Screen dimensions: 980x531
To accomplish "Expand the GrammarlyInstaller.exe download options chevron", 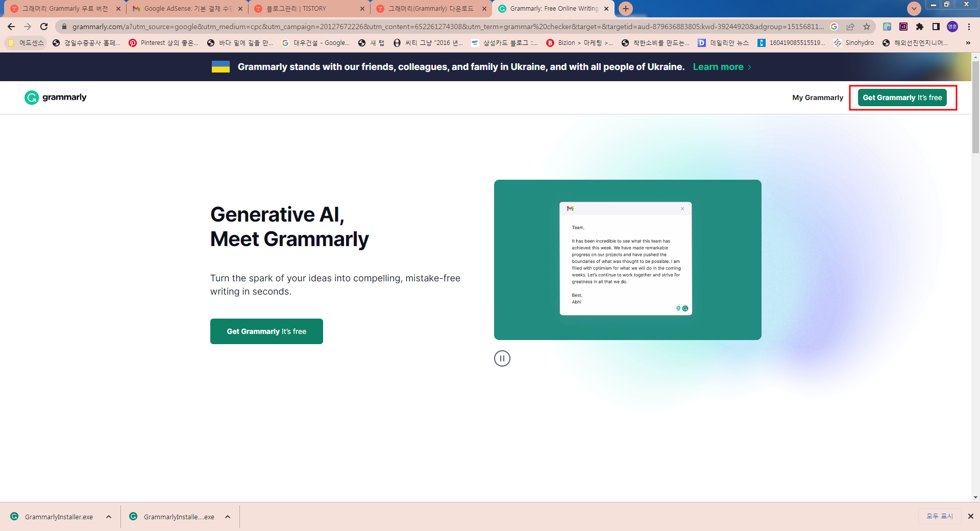I will click(x=108, y=517).
